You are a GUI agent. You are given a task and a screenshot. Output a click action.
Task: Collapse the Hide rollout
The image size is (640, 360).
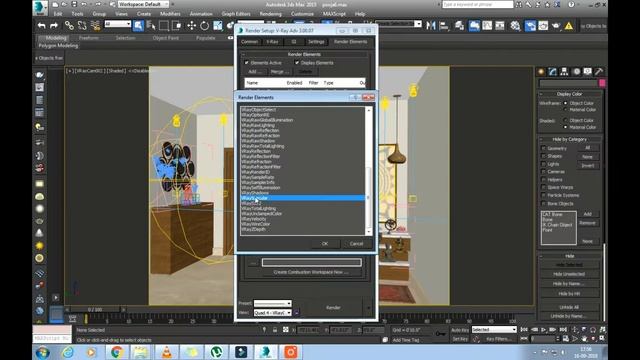pos(569,256)
